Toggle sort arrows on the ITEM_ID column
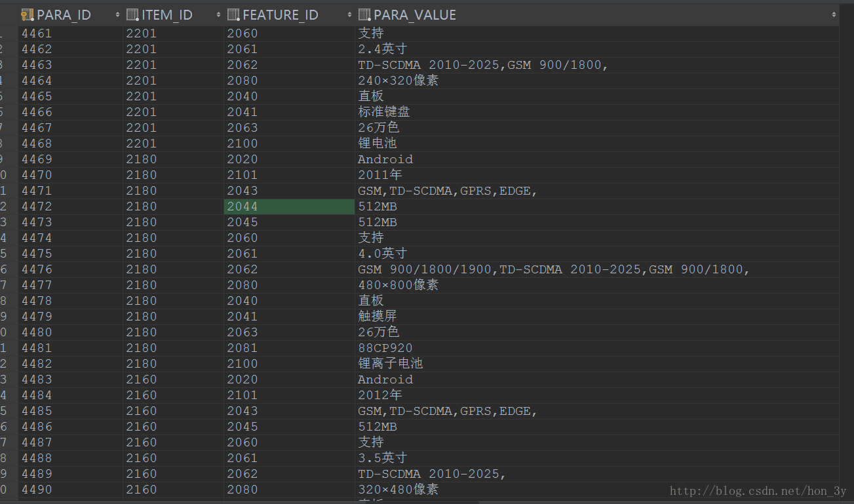Viewport: 854px width, 504px height. tap(218, 15)
